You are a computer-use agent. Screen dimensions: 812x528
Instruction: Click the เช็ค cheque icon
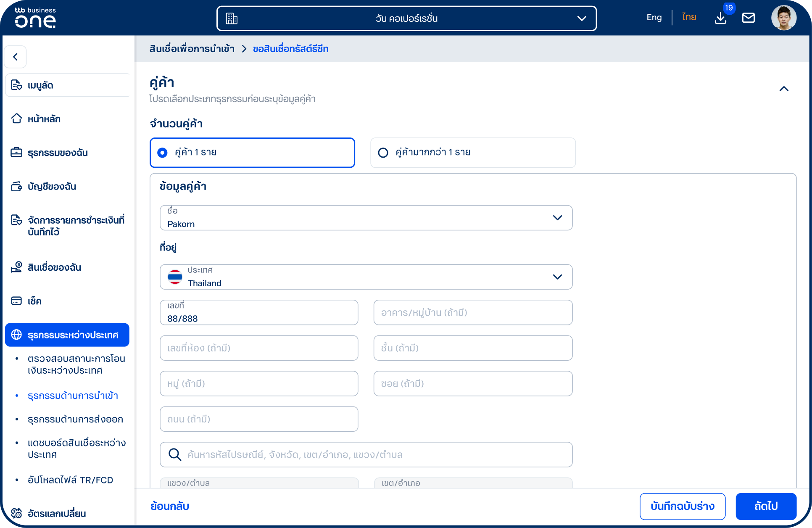(x=16, y=301)
